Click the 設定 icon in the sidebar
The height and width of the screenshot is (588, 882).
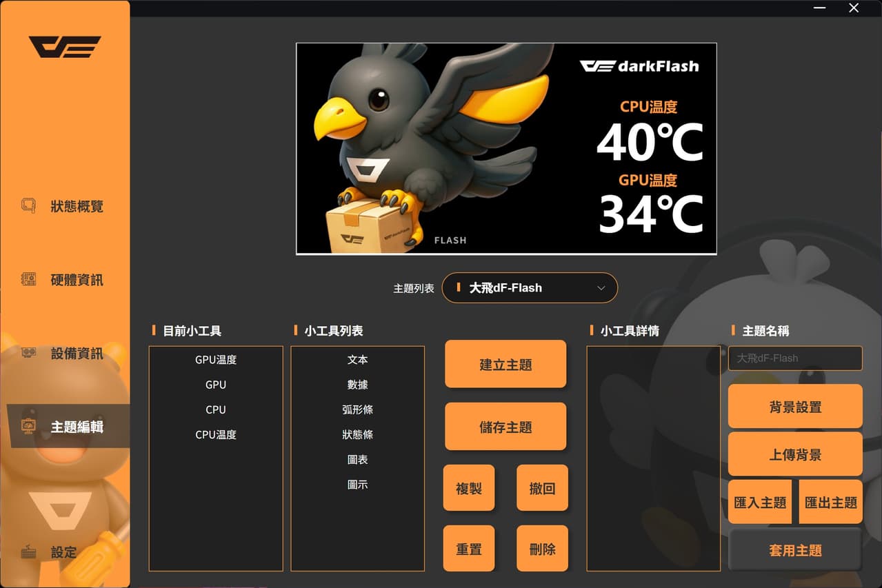28,551
